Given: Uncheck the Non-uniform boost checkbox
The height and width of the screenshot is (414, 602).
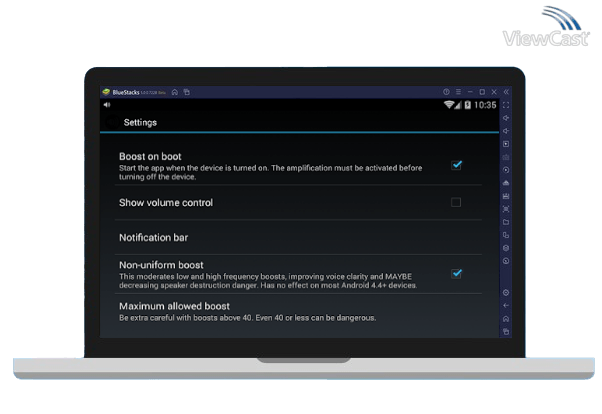Looking at the screenshot, I should [x=456, y=274].
